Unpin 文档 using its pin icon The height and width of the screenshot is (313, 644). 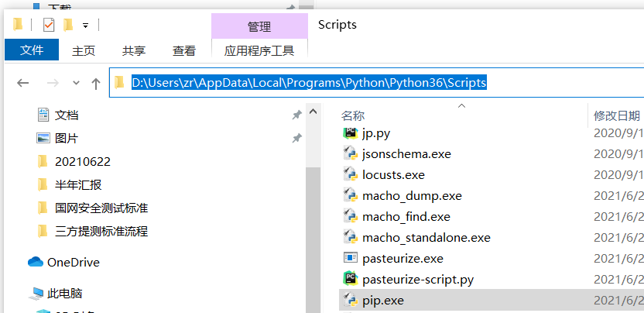(296, 115)
